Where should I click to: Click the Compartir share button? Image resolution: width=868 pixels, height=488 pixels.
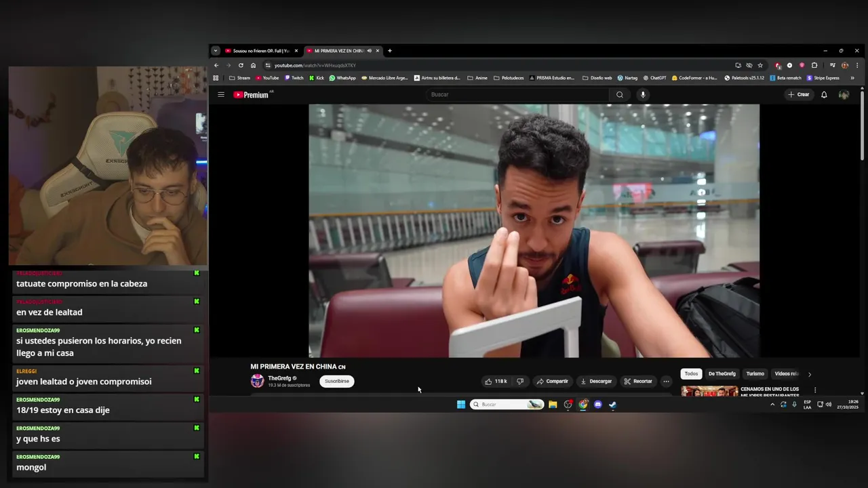pyautogui.click(x=553, y=382)
